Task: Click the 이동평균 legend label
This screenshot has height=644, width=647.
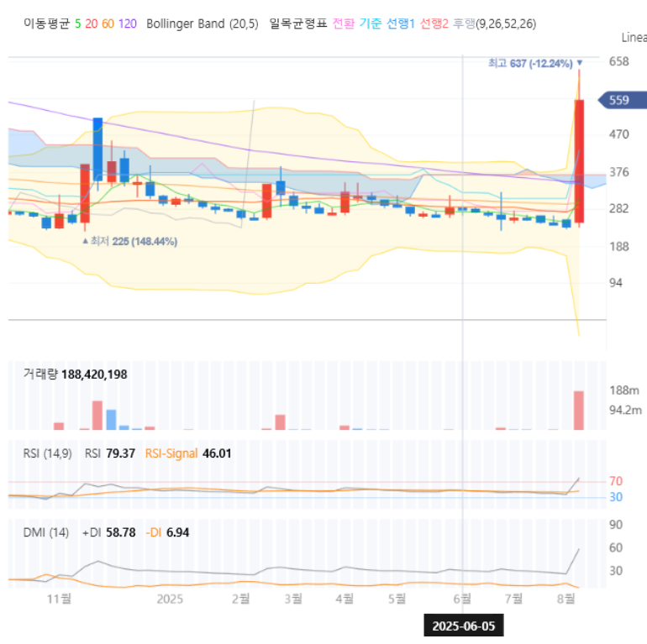Action: click(46, 24)
